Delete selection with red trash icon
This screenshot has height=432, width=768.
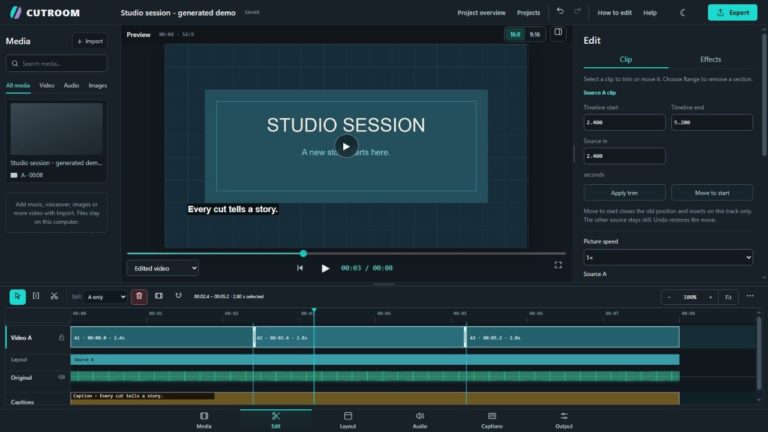[139, 296]
